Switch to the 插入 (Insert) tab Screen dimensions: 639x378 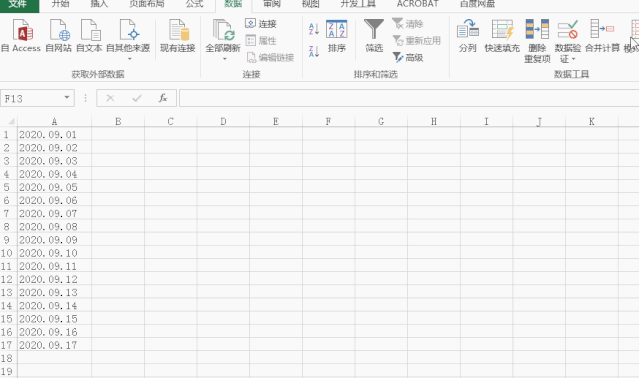(x=99, y=4)
